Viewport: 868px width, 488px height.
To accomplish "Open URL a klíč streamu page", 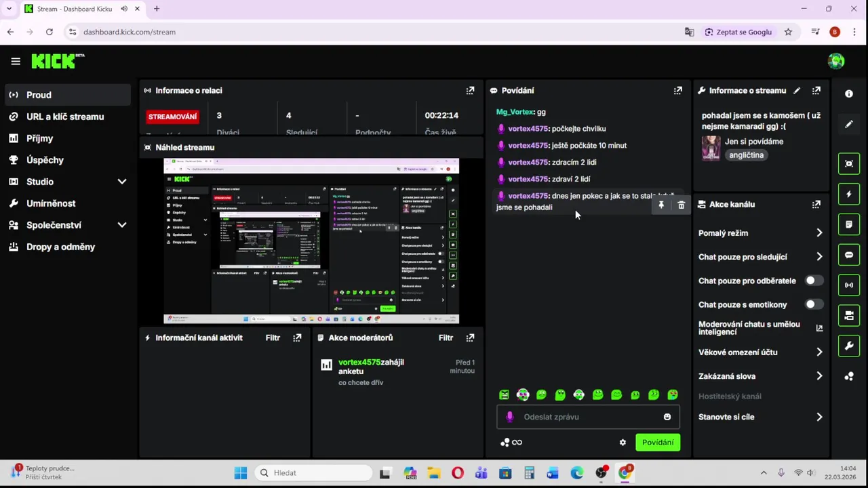I will pos(66,117).
